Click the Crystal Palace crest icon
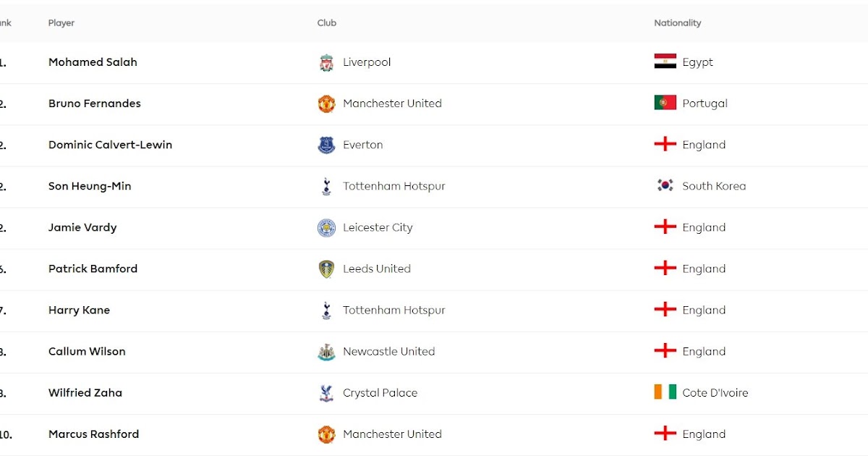 pyautogui.click(x=326, y=393)
